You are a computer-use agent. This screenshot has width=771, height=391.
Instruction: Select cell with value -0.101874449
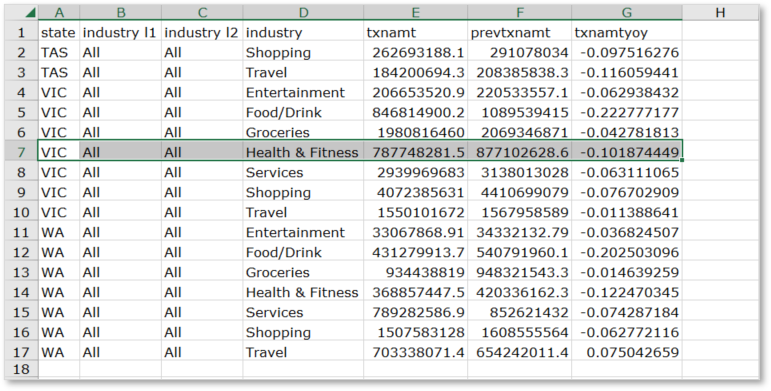(x=626, y=152)
